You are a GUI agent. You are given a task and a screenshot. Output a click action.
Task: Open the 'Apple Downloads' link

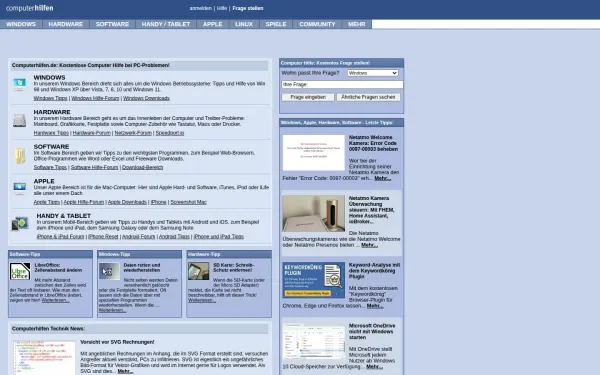tap(127, 202)
